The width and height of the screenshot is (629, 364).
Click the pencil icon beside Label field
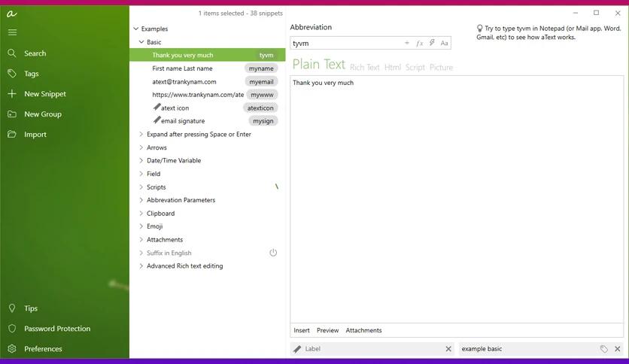[x=297, y=349]
